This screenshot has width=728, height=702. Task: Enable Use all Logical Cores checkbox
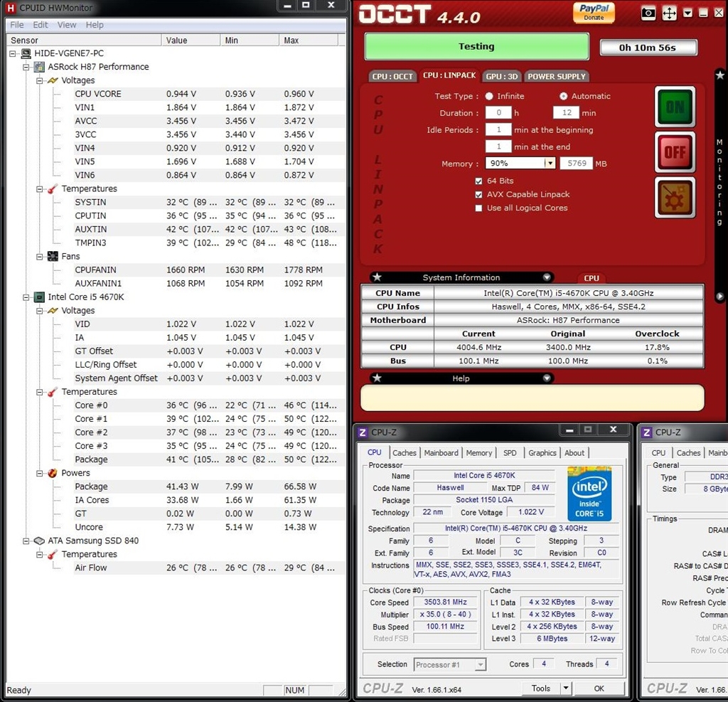pyautogui.click(x=478, y=208)
